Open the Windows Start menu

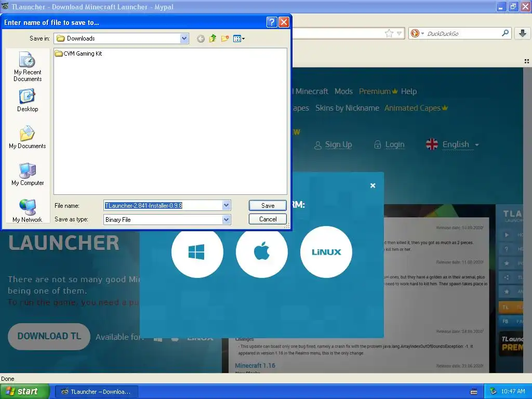25,391
